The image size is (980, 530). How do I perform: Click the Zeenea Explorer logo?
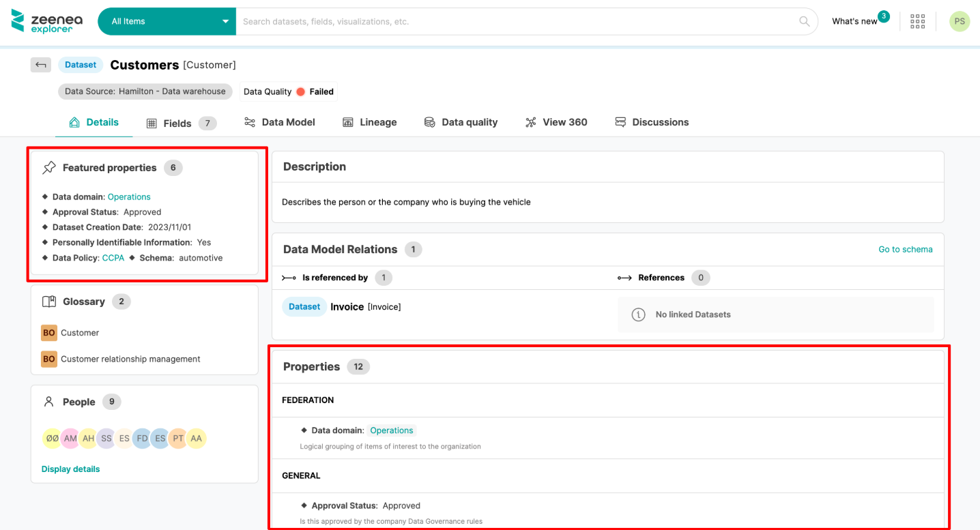click(47, 21)
